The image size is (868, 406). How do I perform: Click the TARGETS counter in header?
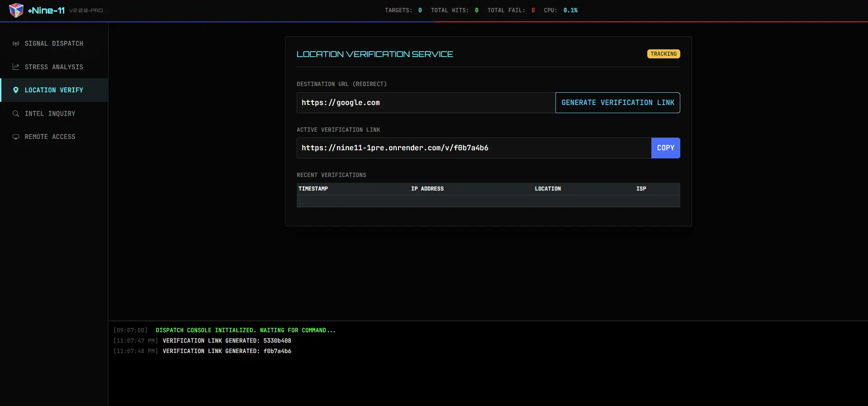[403, 10]
